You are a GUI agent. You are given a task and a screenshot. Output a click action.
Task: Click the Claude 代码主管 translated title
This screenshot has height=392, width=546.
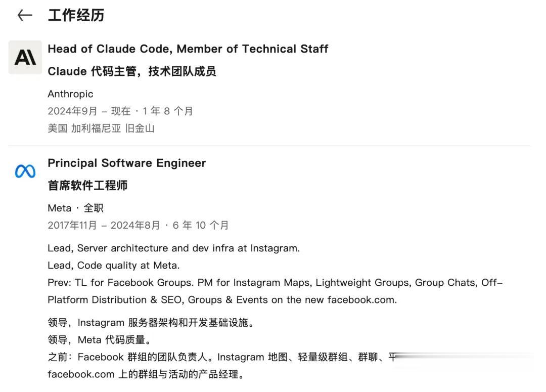(x=131, y=72)
